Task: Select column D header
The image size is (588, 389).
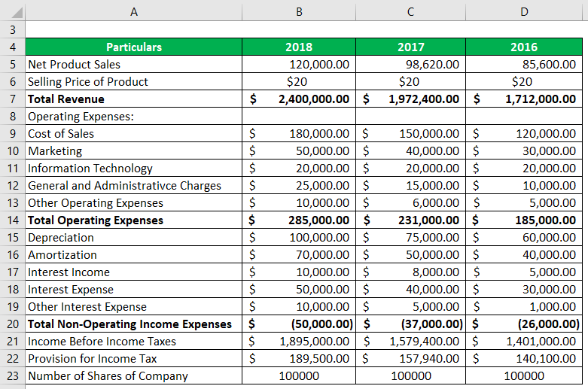Action: tap(524, 11)
